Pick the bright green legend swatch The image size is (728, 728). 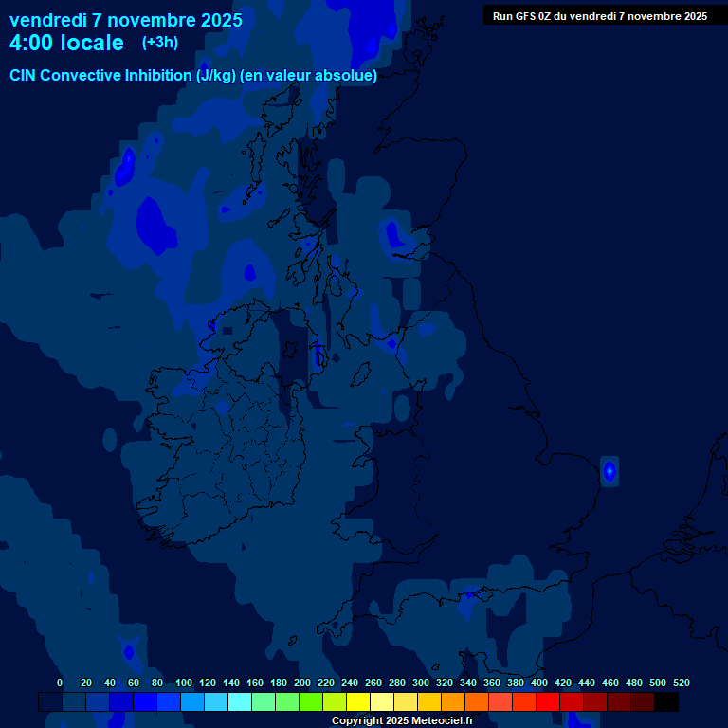point(311,702)
